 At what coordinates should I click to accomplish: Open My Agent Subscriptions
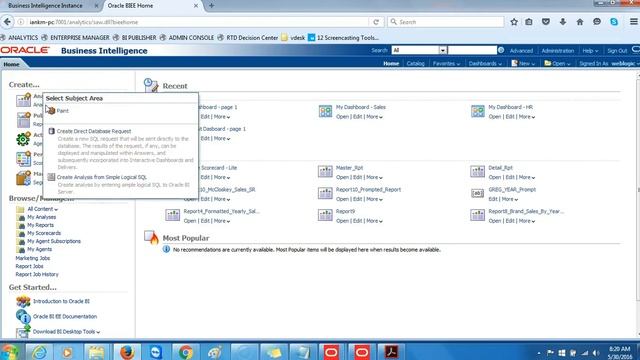click(x=53, y=241)
